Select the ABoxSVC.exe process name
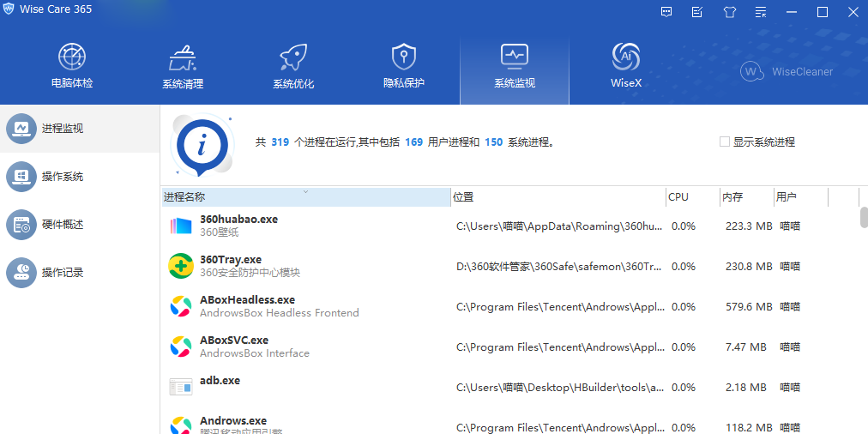The height and width of the screenshot is (434, 868). click(x=234, y=340)
